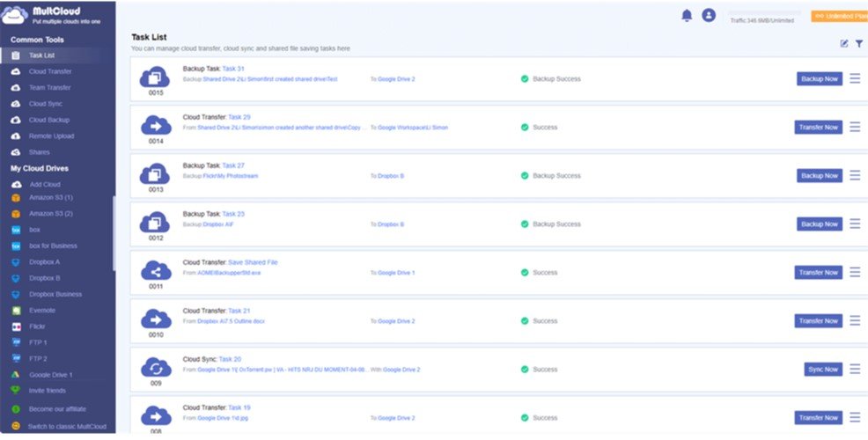The image size is (868, 440).
Task: Select Dropbox Business in the sidebar
Action: [57, 295]
